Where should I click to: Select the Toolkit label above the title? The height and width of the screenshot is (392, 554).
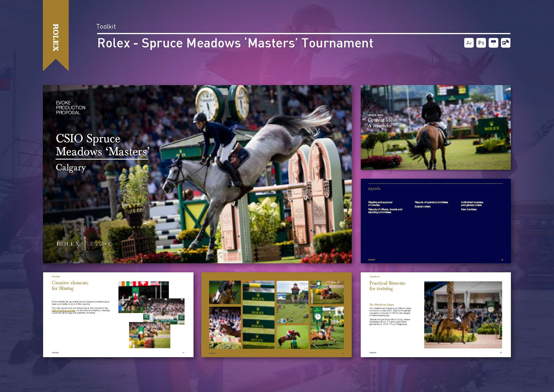(x=106, y=27)
